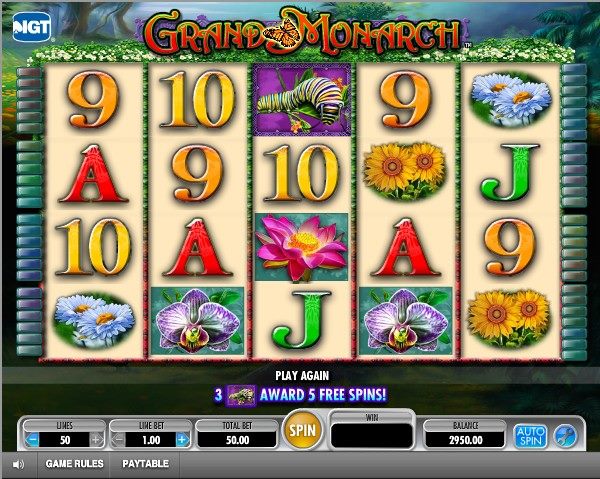Increase line bet with plus
600x479 pixels.
[182, 440]
